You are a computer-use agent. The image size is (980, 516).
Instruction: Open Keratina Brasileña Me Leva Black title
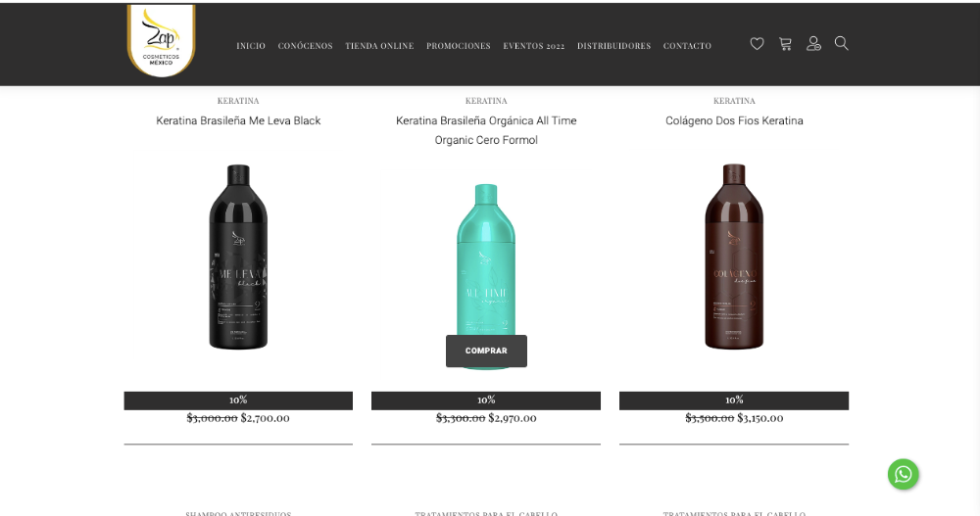(x=238, y=120)
